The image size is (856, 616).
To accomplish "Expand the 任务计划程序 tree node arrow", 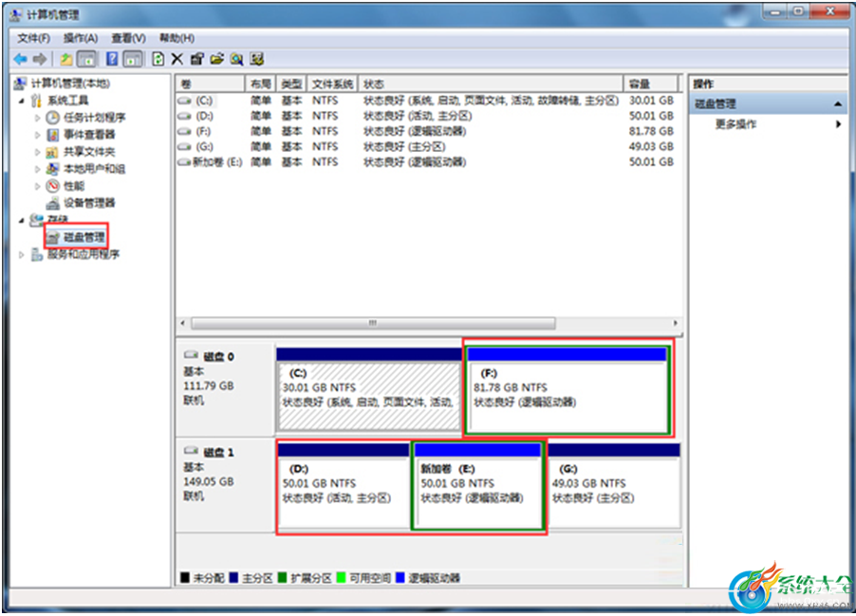I will (37, 118).
